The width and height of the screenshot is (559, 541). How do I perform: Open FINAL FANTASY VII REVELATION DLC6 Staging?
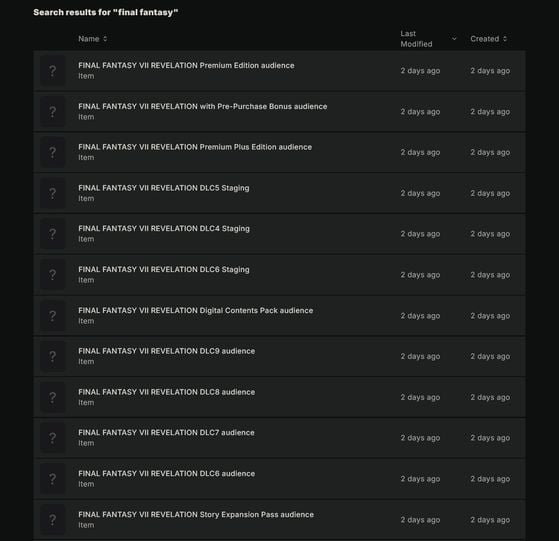[164, 270]
